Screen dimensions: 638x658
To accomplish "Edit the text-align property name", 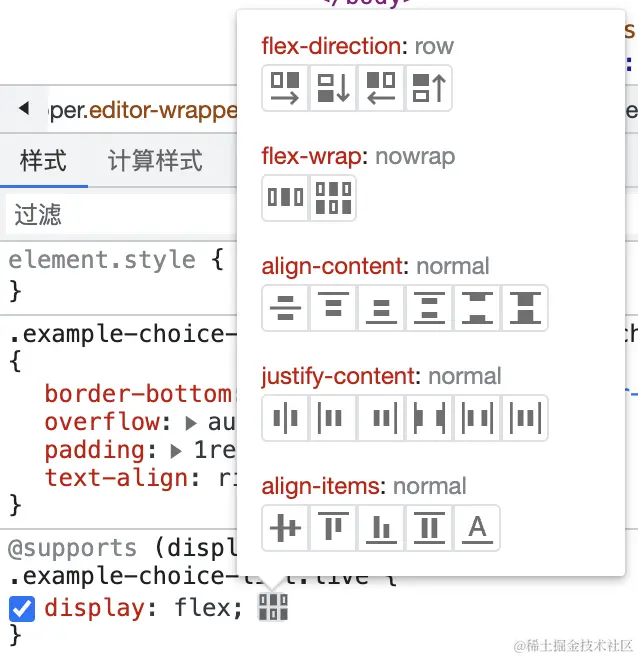I will pyautogui.click(x=116, y=478).
